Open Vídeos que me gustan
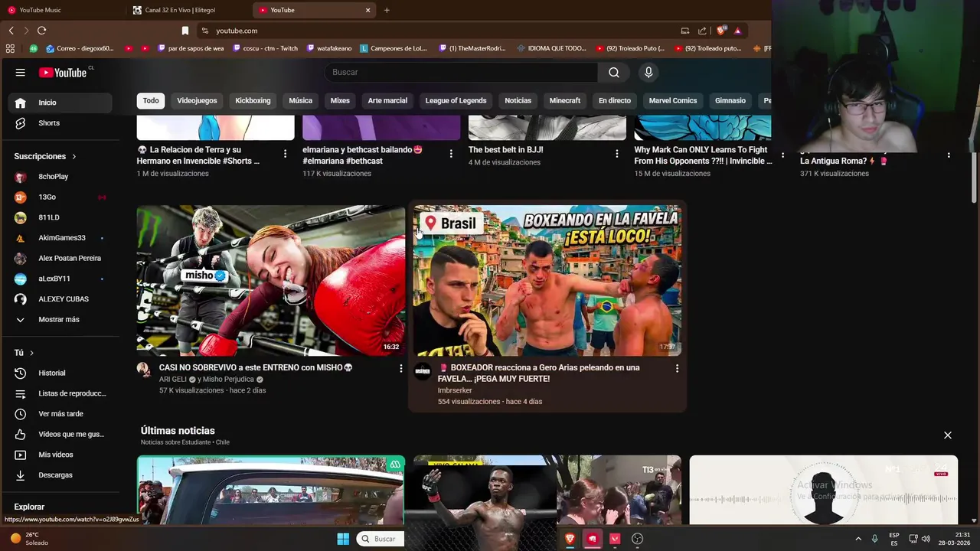980x551 pixels. (60, 434)
